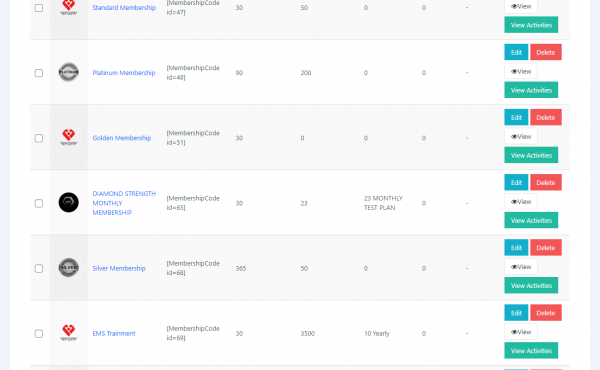Open the EMS Trainment logo image
Screen dimensions: 600x370
68,333
